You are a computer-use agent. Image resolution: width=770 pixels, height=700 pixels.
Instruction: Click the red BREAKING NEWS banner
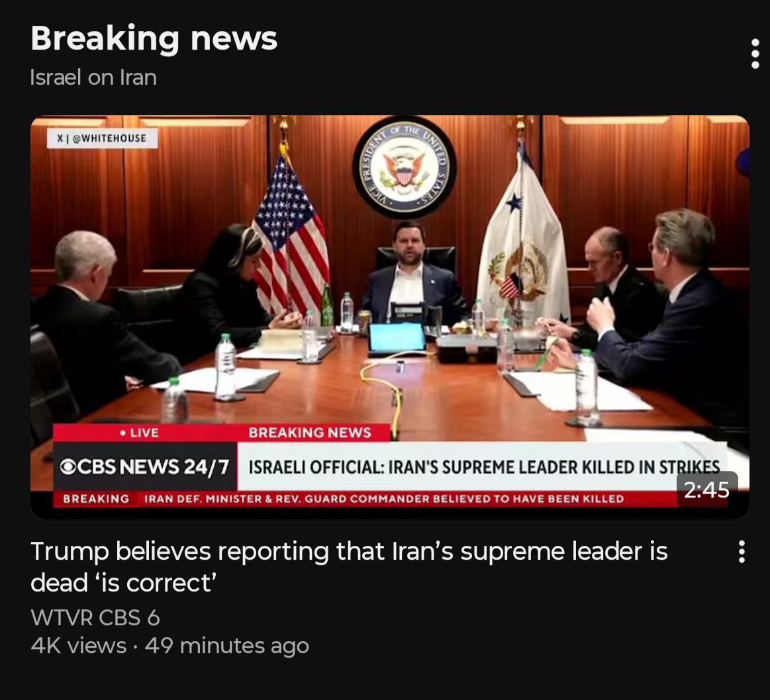click(310, 433)
